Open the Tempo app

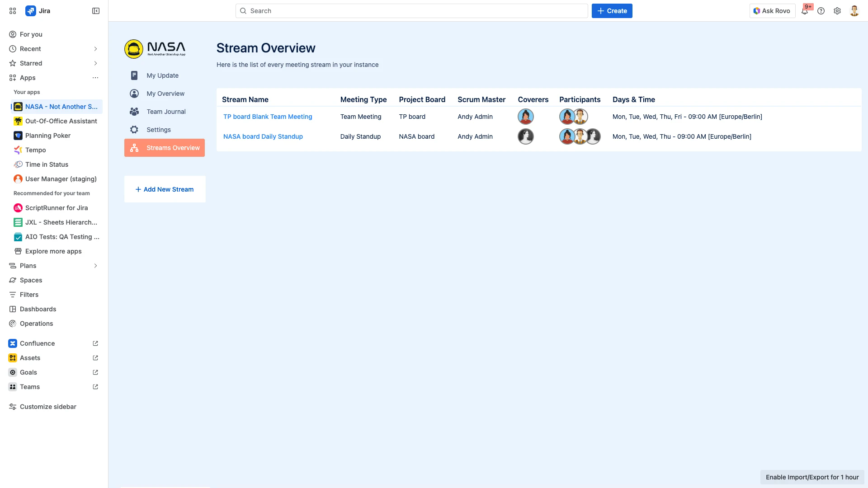click(35, 150)
